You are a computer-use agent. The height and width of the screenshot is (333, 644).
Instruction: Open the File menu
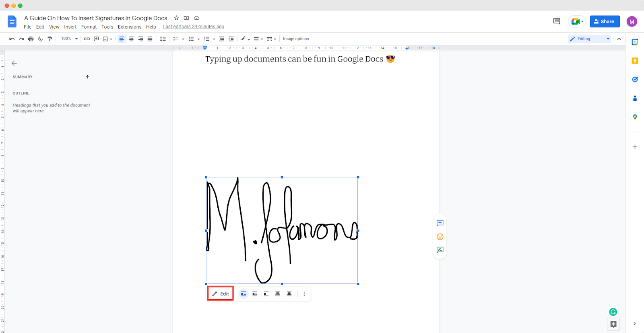[27, 27]
